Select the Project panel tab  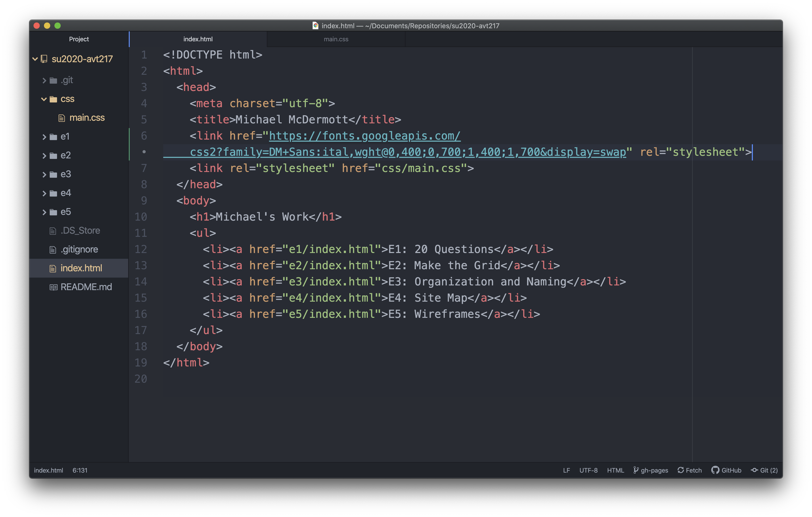coord(79,39)
